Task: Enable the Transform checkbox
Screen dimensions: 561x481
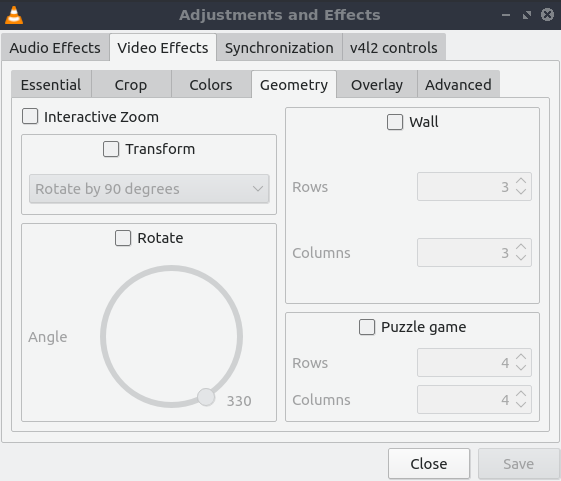Action: click(111, 149)
